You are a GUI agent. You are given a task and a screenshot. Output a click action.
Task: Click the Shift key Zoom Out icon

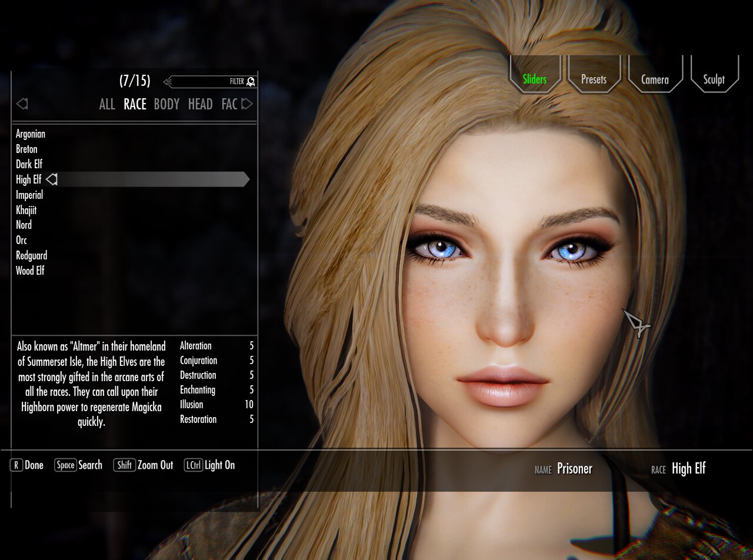click(124, 465)
